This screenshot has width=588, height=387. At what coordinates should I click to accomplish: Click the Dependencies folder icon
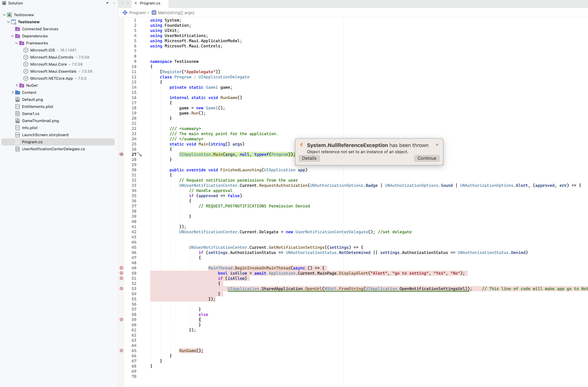point(18,36)
